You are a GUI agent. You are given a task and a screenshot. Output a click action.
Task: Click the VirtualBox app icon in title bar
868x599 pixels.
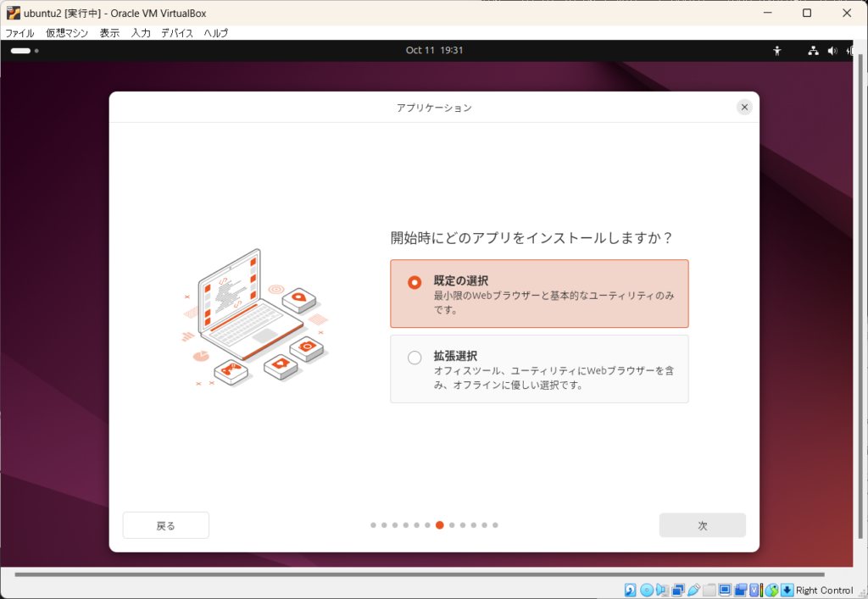click(x=14, y=13)
